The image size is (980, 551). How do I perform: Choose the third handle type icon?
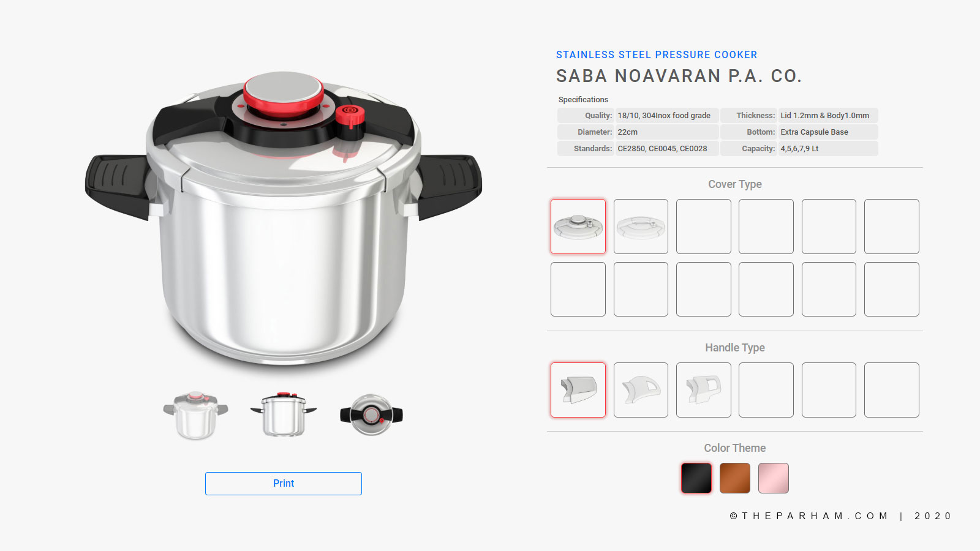[x=704, y=390]
